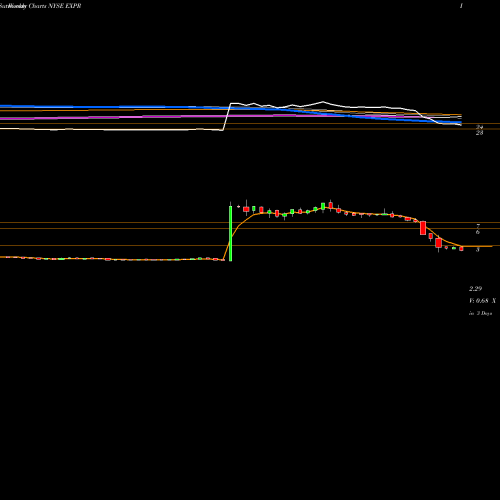Click the tall green candlestick

coord(230,233)
